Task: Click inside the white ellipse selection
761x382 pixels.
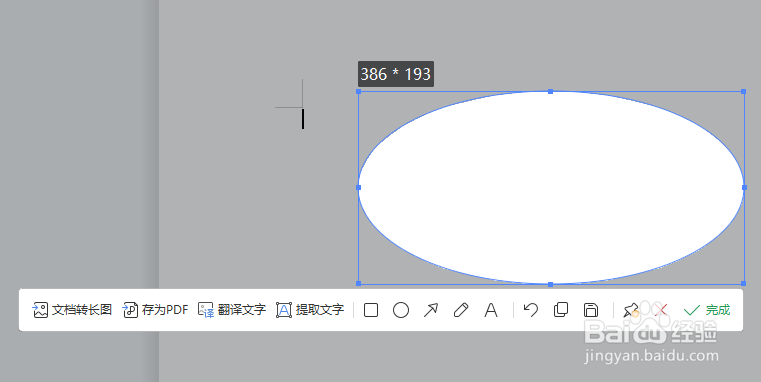Action: coord(551,187)
